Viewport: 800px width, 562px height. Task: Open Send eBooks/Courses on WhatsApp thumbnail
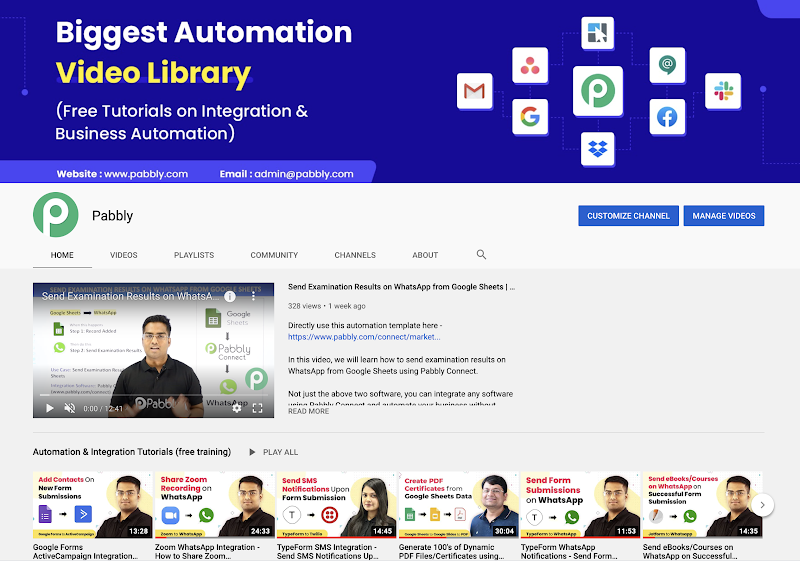[x=702, y=504]
